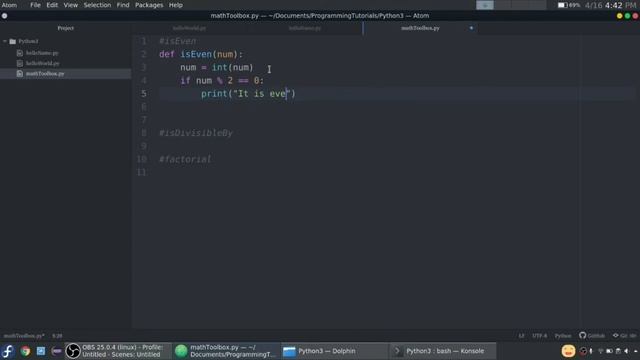Click the mathToolbox.py file icon
The image size is (640, 360).
point(20,74)
